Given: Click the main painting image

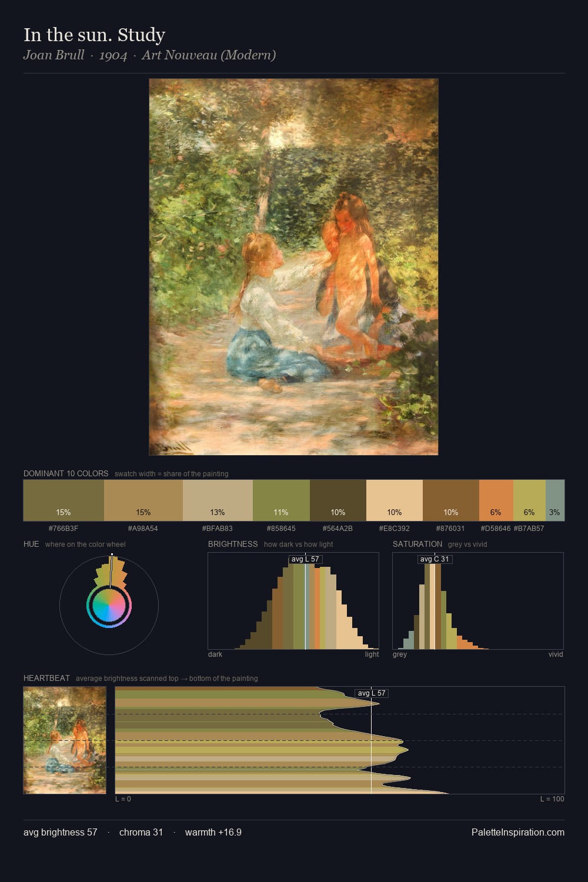Looking at the screenshot, I should click(293, 267).
